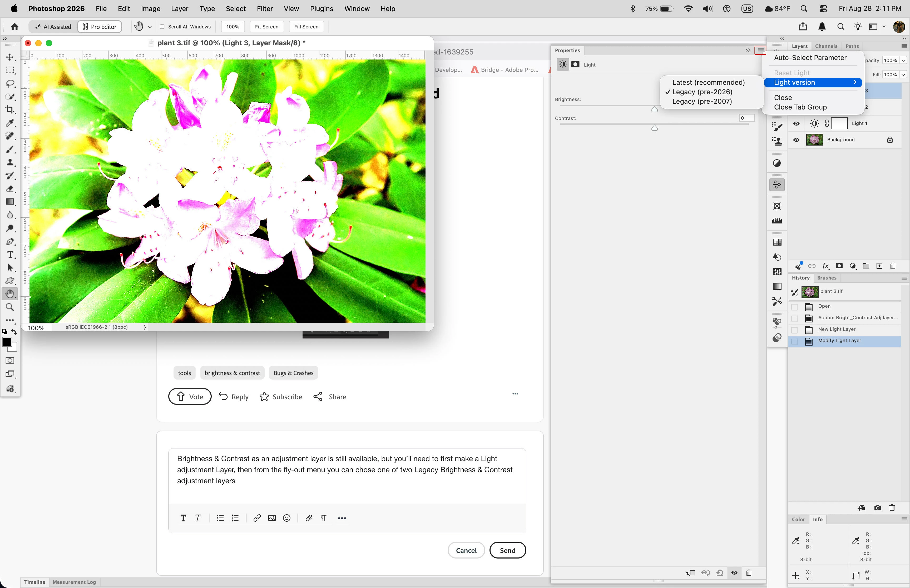This screenshot has width=910, height=588.
Task: Select the Rectangular Marquee tool
Action: click(x=10, y=70)
